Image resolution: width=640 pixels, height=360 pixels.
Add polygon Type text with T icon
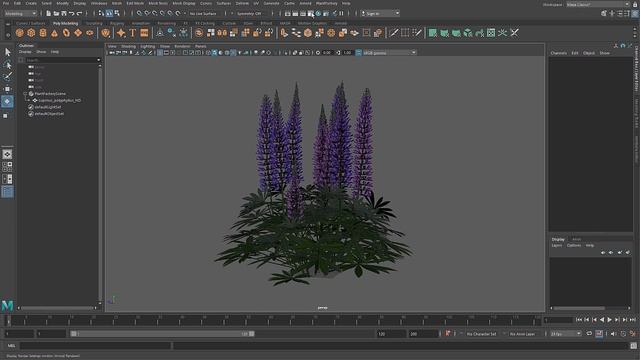click(133, 33)
